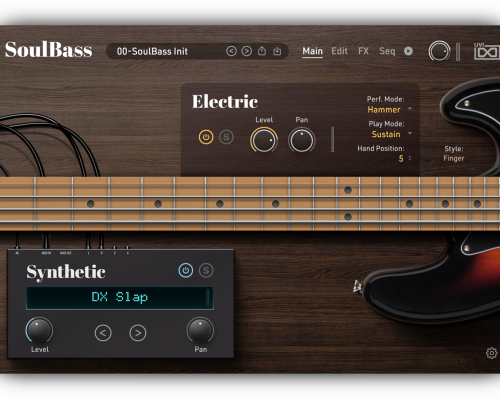Select the previous Synthetic sound
Viewport: 500px width, 400px height.
(x=103, y=333)
